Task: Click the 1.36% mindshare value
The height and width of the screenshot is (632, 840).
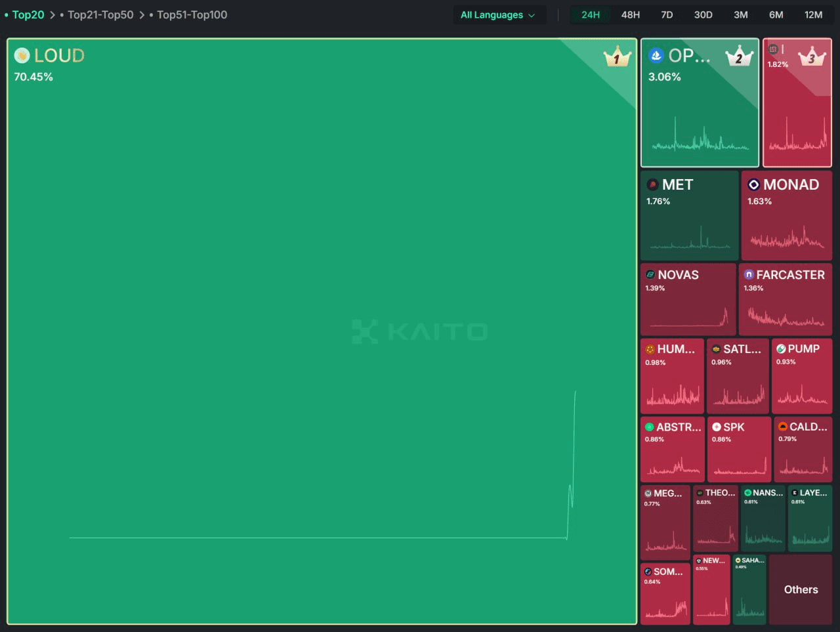Action: click(753, 288)
